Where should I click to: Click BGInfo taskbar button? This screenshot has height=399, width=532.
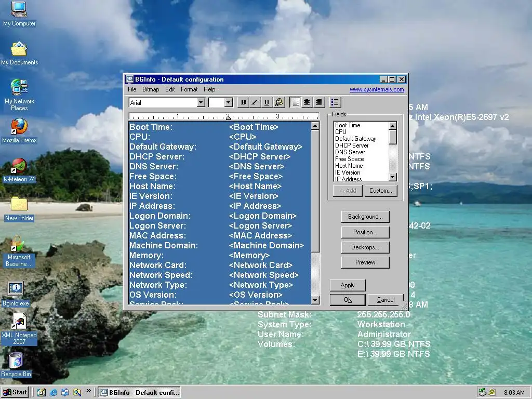tap(139, 393)
